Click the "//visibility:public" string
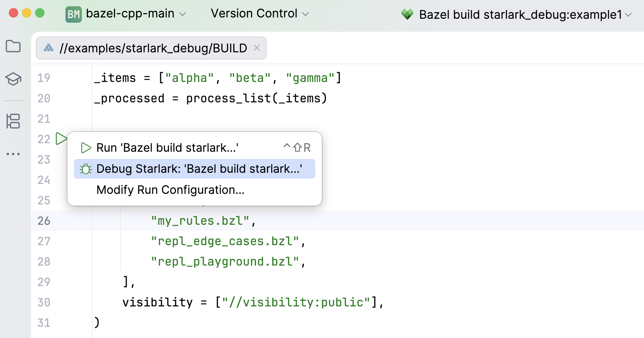The image size is (644, 338). point(296,302)
